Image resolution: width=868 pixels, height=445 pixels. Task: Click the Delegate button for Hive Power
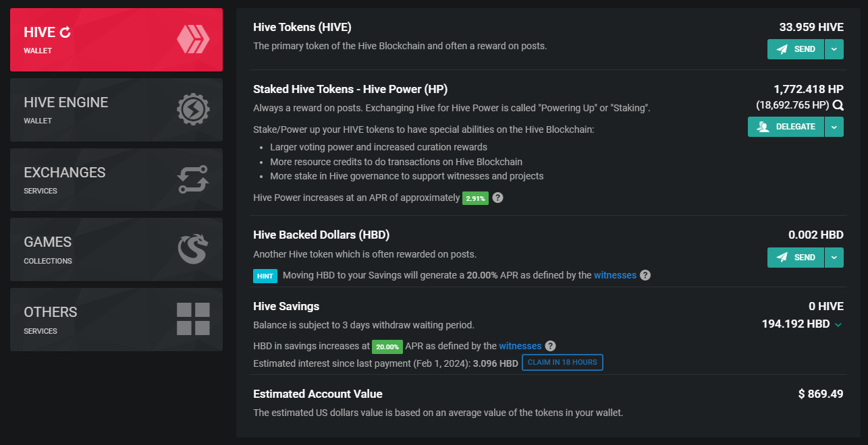(x=786, y=127)
